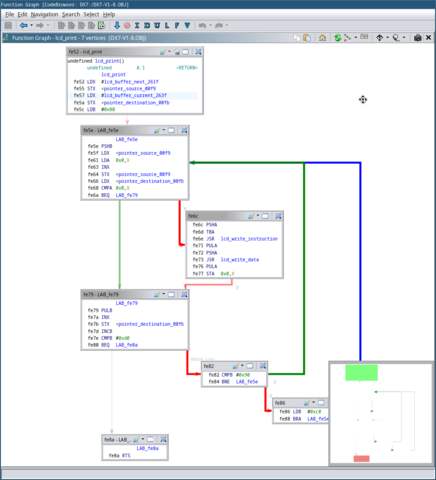Click next Function 'F' navigation icon
This screenshot has height=480, width=436.
(177, 25)
